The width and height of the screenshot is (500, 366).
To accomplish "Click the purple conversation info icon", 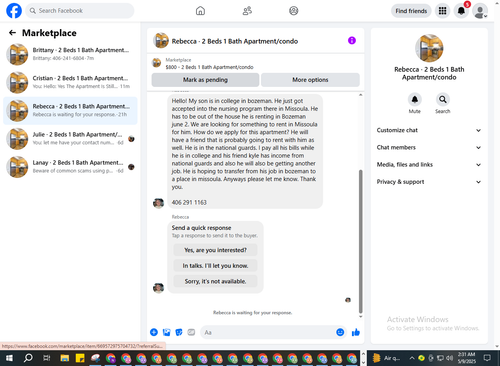I will coord(352,41).
